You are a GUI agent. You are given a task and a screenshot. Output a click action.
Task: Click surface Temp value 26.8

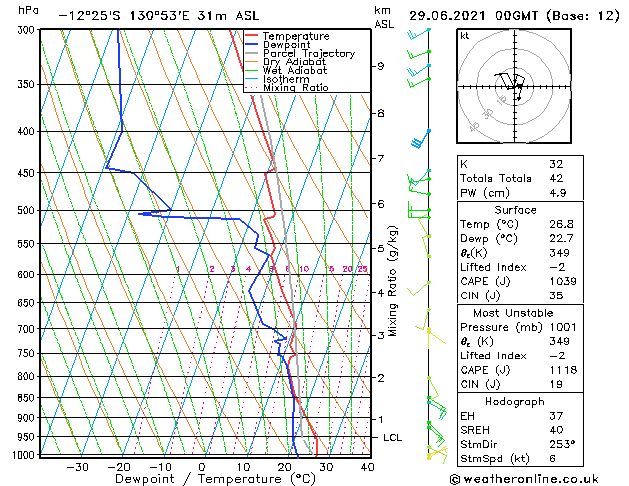pyautogui.click(x=561, y=224)
